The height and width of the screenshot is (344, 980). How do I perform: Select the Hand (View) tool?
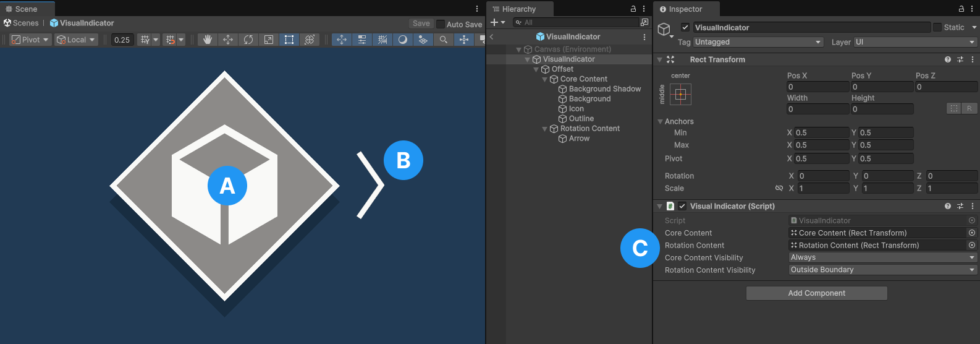[208, 40]
